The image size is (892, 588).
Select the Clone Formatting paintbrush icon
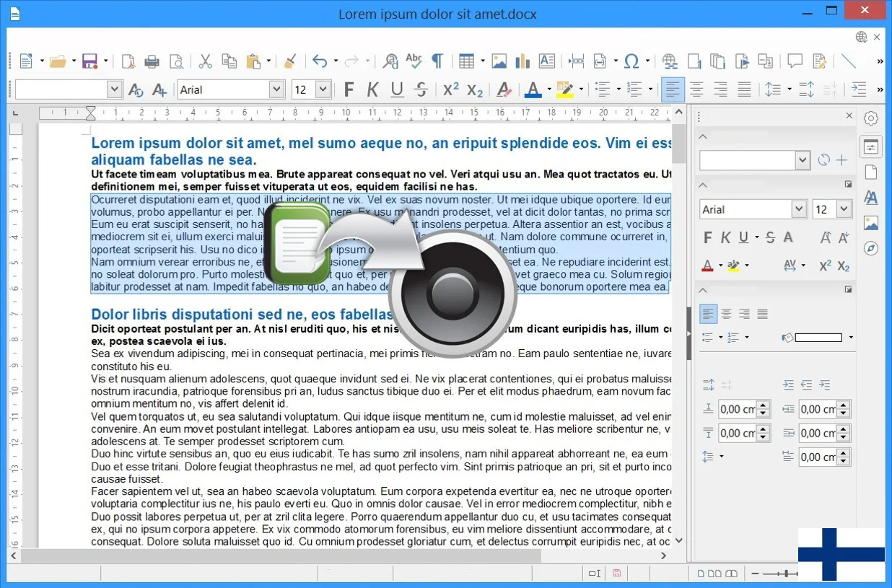click(x=289, y=61)
